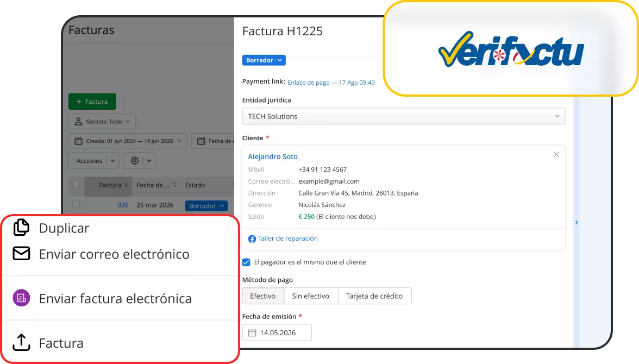Image resolution: width=639 pixels, height=364 pixels.
Task: Select the Sin efectivo payment method
Action: [311, 296]
